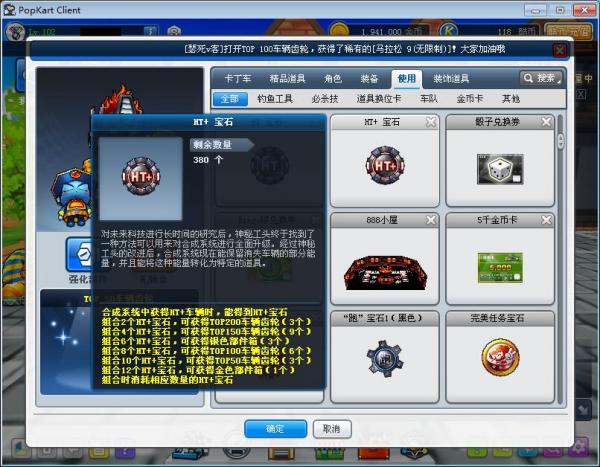Select the 完美任务宝石 round gem icon
Screen dimensions: 600x467
coord(500,358)
